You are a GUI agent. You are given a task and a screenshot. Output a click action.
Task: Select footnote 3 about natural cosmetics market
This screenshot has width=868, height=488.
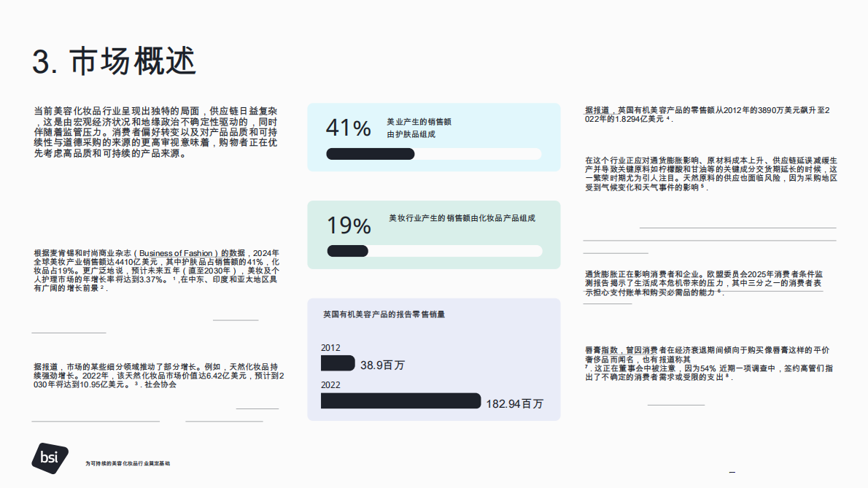[x=136, y=384]
